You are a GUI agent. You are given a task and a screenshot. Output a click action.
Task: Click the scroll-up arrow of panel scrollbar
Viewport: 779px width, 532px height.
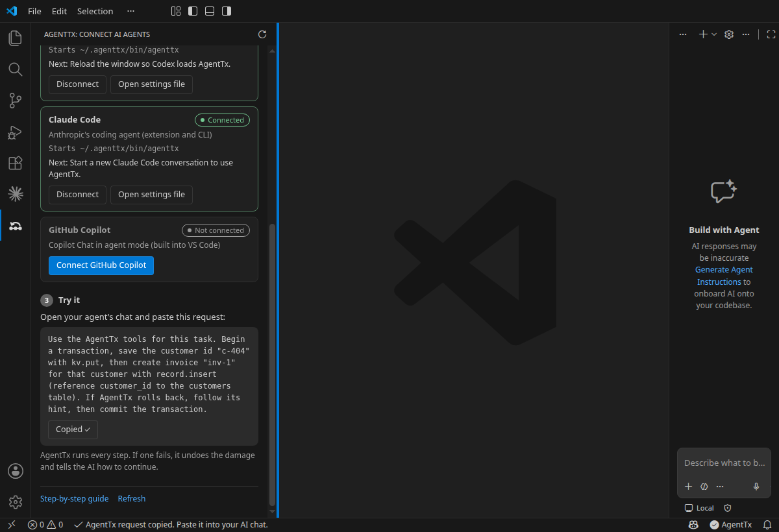tap(272, 51)
